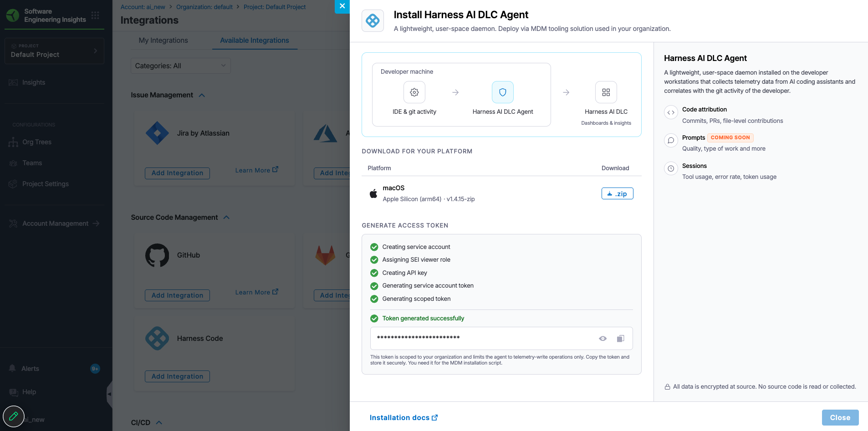Add the Harness Code integration
Viewport: 868px width, 431px height.
tap(177, 376)
